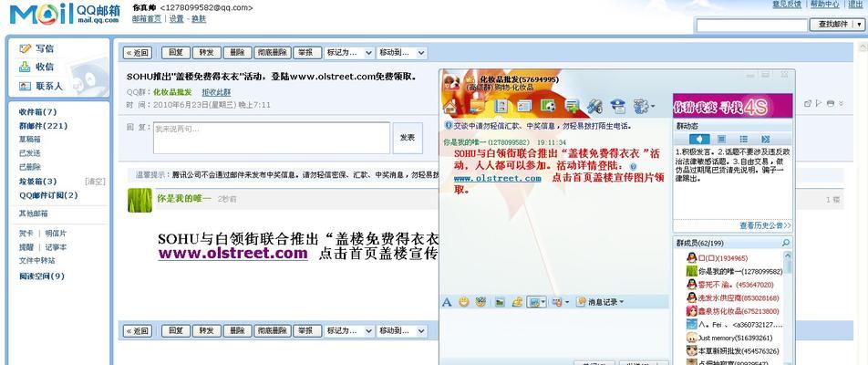
Task: Click the bottom 举报 report button
Action: point(307,330)
